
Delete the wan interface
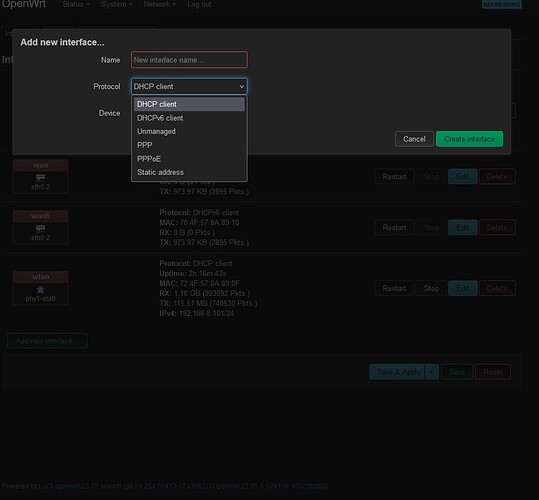tap(497, 177)
